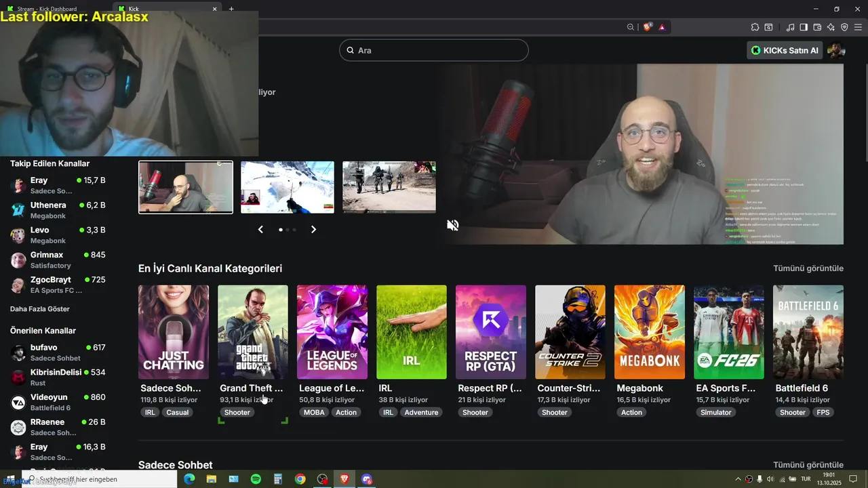The width and height of the screenshot is (868, 488).
Task: Expand followed channels with Daha Fazla Göster
Action: point(40,309)
